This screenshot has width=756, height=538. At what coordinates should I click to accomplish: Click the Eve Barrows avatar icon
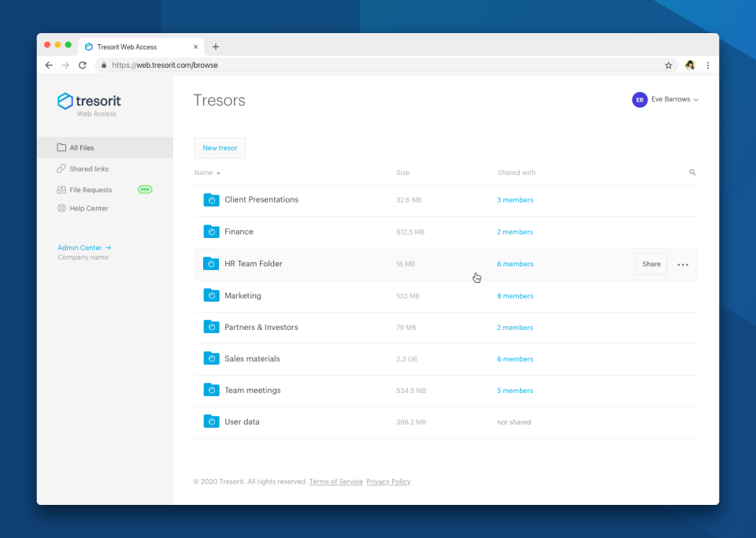pyautogui.click(x=639, y=99)
